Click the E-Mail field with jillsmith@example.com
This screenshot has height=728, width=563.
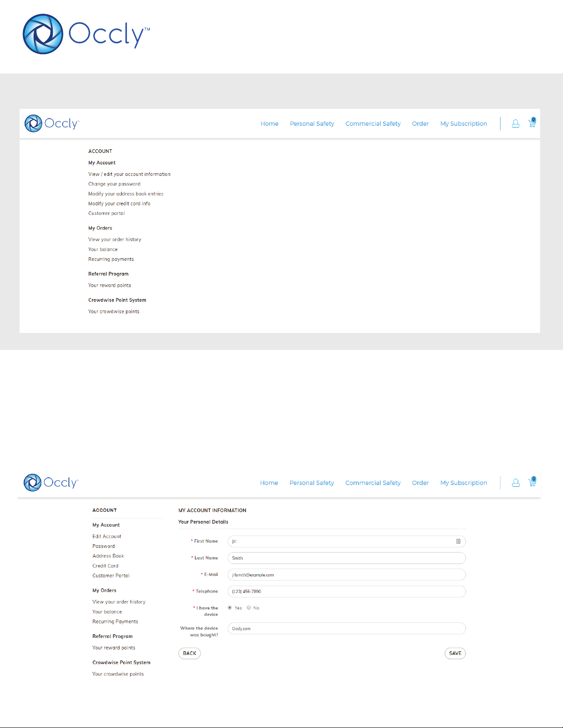[x=347, y=575]
